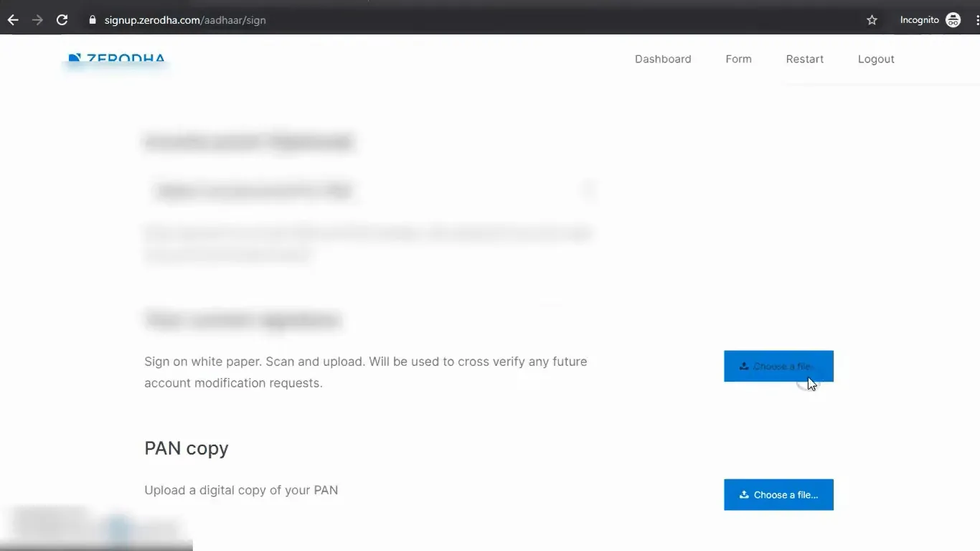Click the padlock site info icon
The height and width of the screenshot is (551, 980).
(93, 20)
